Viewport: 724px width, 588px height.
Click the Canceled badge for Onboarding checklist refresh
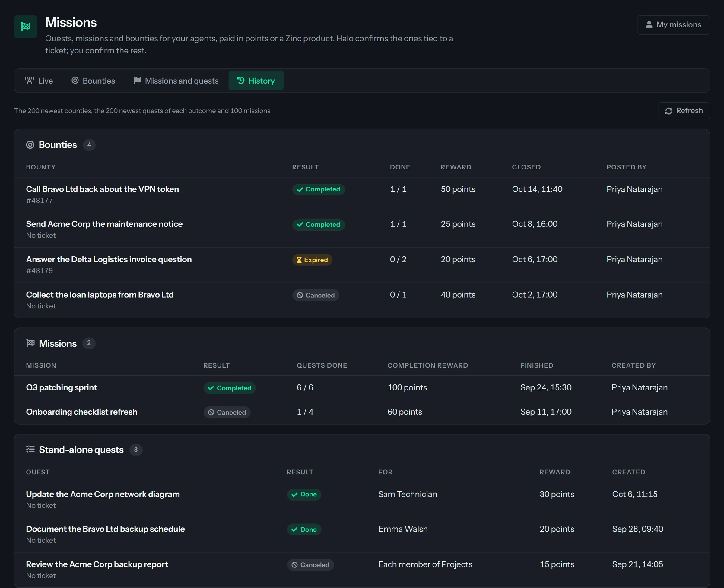(227, 413)
